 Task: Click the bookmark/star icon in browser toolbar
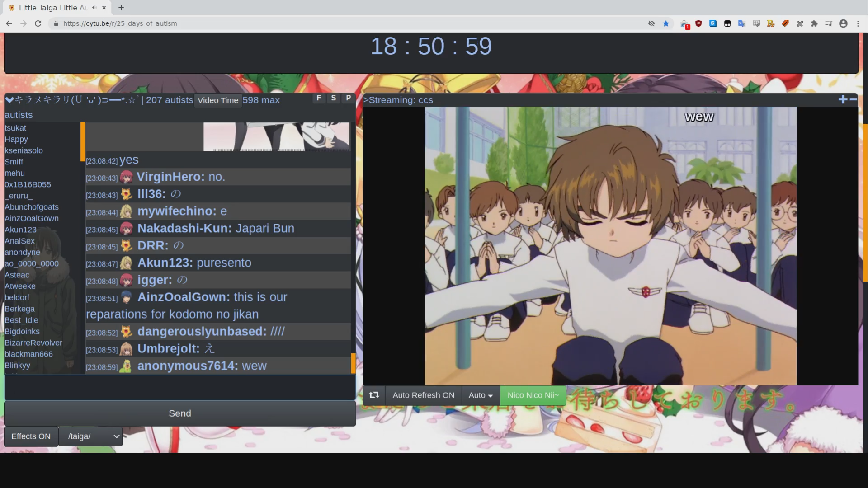tap(665, 23)
